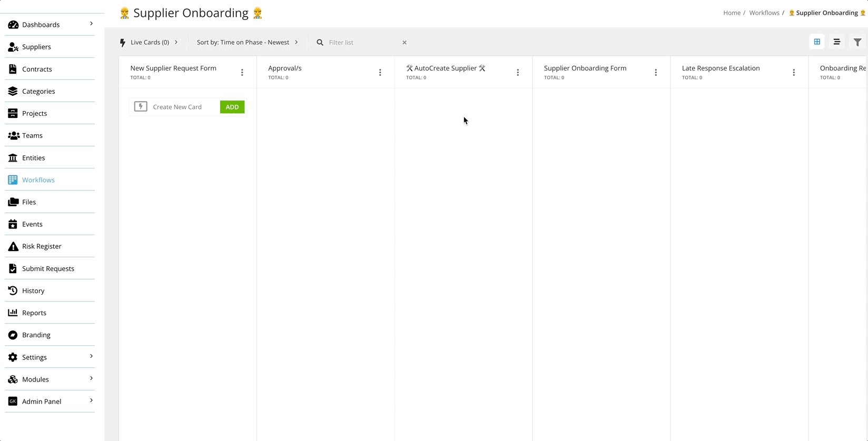
Task: Expand the Dashboards submenu arrow
Action: (x=91, y=24)
